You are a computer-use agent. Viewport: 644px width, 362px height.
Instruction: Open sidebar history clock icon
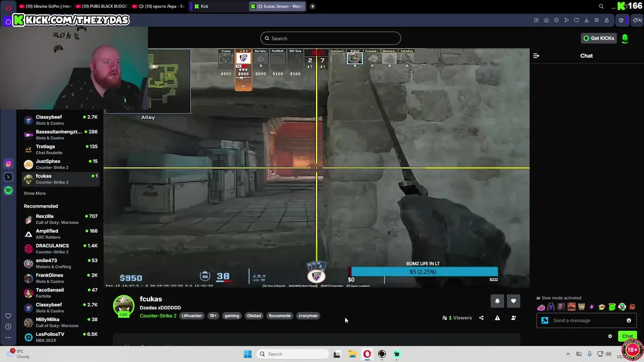pos(8,327)
